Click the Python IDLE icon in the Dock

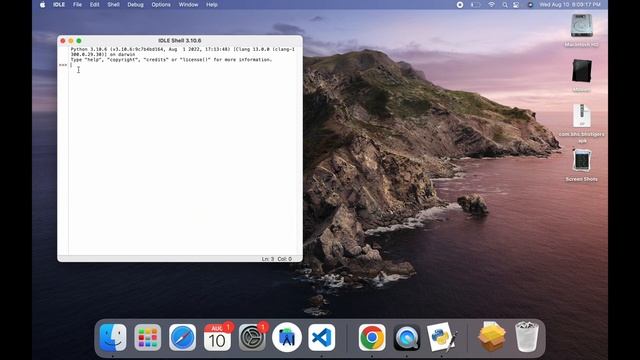[442, 338]
